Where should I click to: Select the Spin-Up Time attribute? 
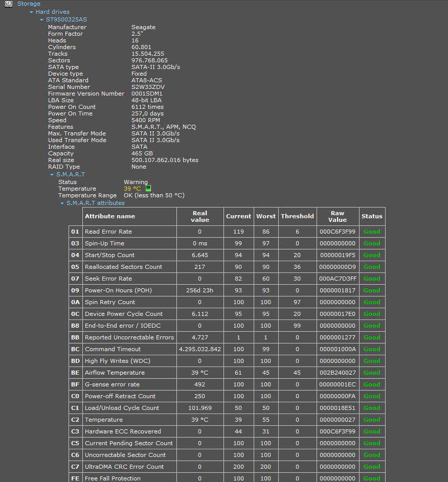coord(104,243)
